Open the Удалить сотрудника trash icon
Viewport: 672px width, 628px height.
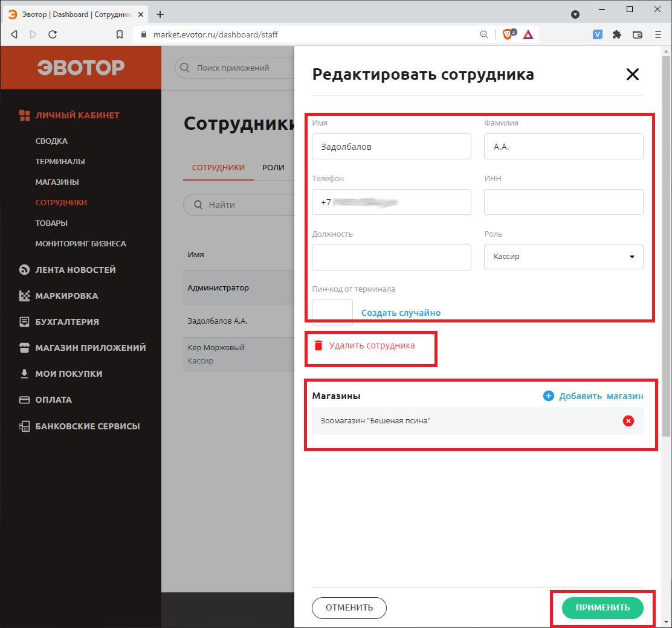(319, 345)
